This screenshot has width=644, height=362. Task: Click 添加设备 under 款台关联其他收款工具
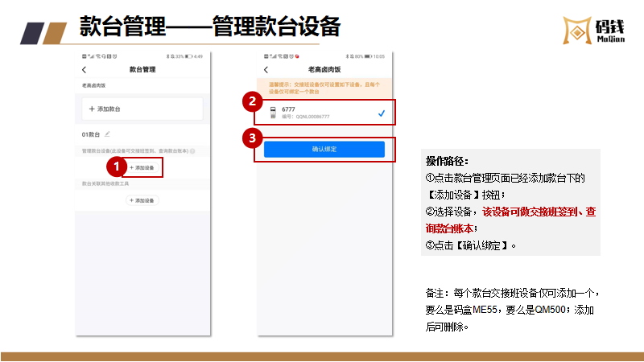coord(142,200)
